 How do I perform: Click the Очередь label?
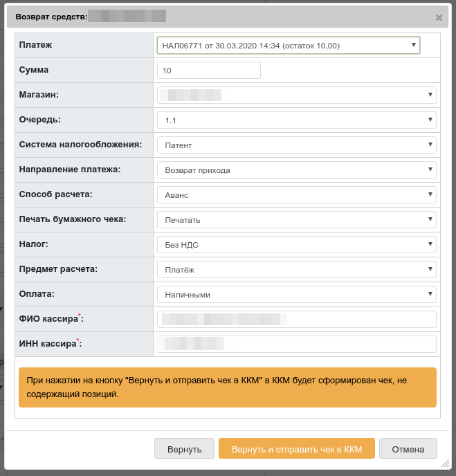[x=39, y=120]
